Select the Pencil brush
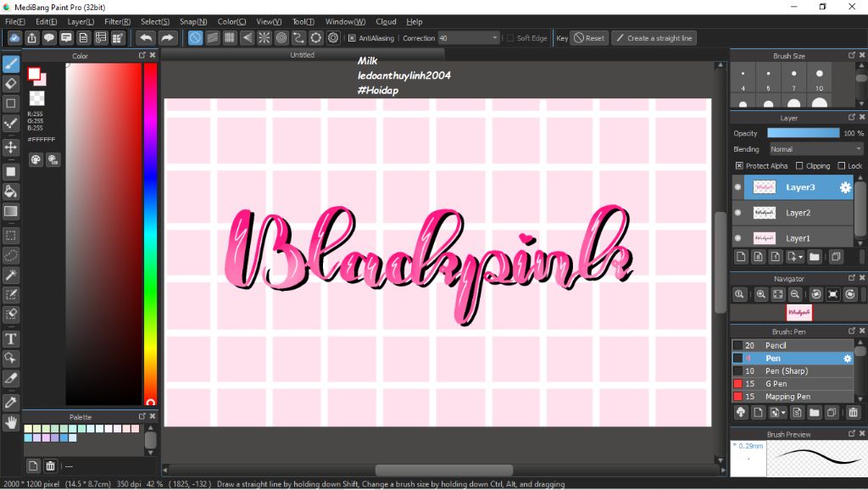Screen dimensions: 868x490 (x=793, y=346)
